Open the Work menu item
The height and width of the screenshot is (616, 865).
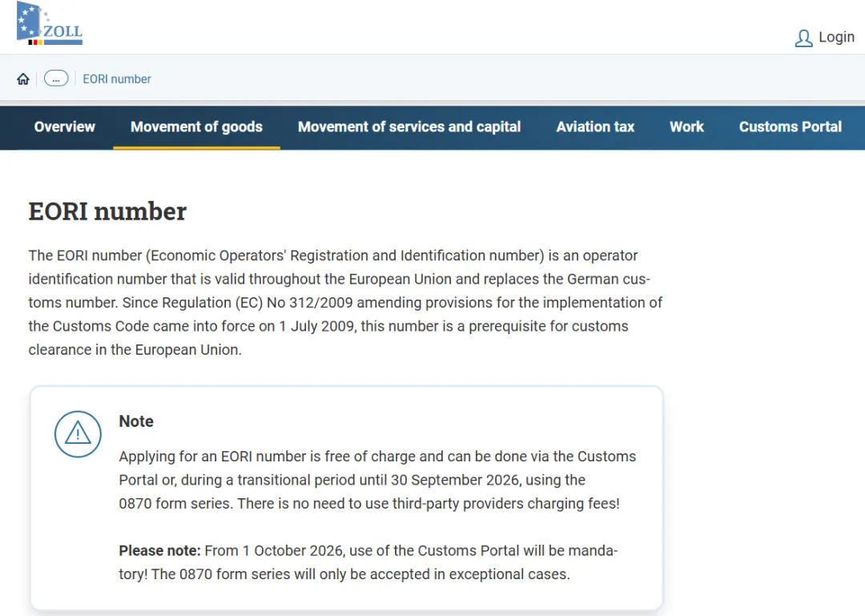pos(686,127)
